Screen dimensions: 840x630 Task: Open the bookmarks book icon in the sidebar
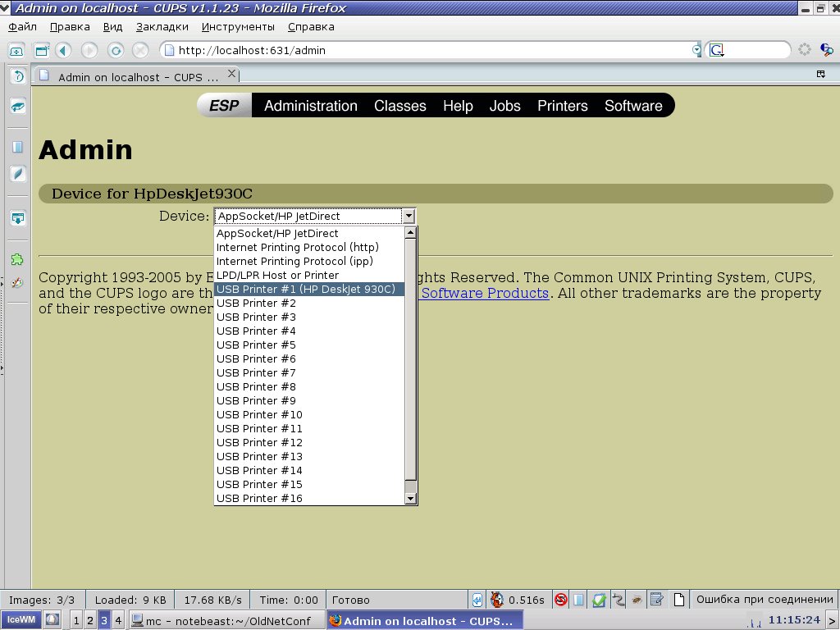pyautogui.click(x=18, y=106)
